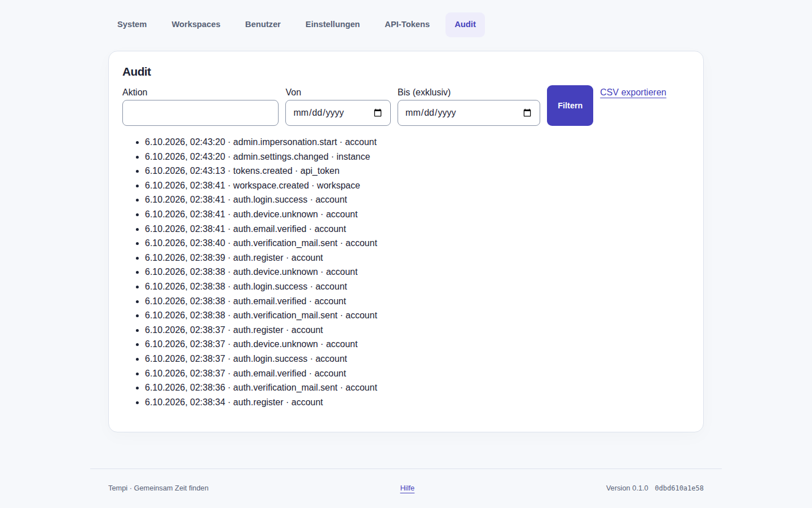Click the Version 0.1.0 footer text
Image resolution: width=812 pixels, height=508 pixels.
coord(627,488)
